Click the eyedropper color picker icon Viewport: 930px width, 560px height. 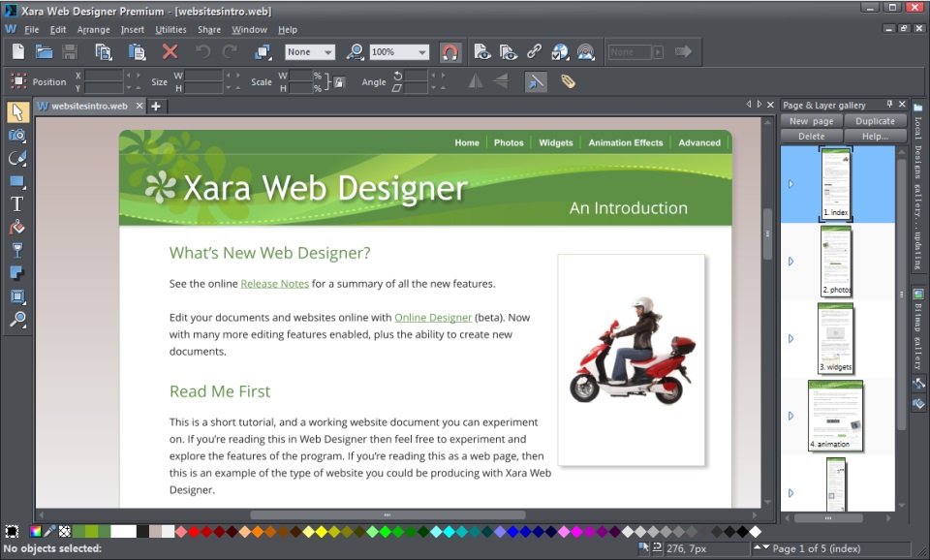click(49, 531)
